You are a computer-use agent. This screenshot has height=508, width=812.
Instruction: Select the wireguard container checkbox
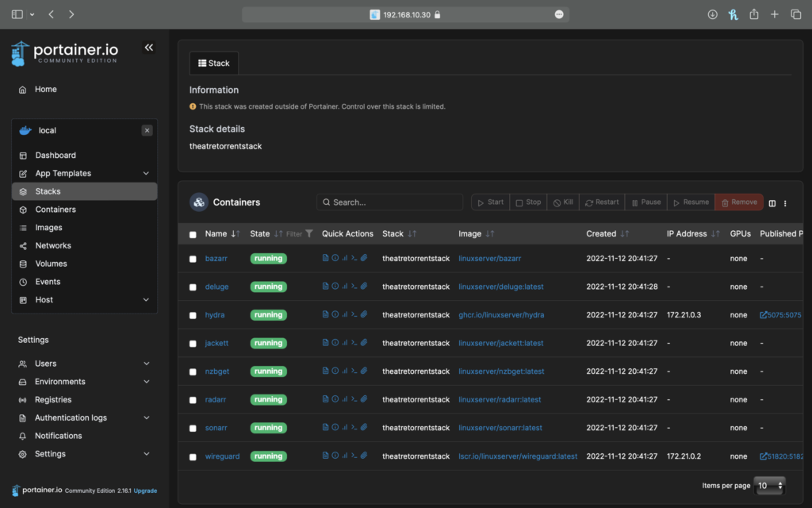pos(193,456)
